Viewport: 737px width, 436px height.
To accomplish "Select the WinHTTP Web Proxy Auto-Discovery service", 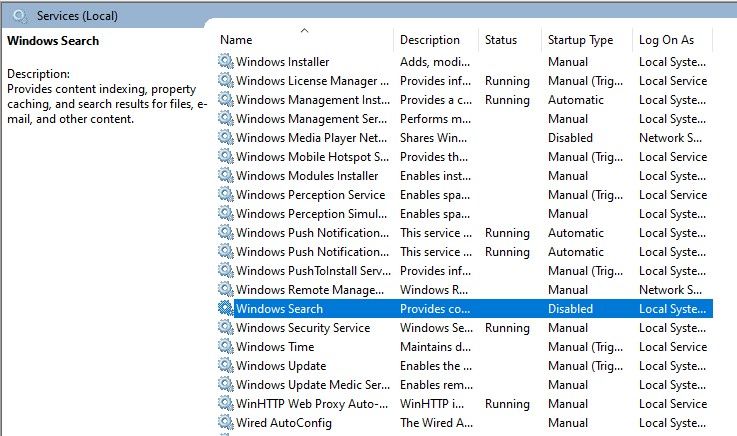I will [312, 404].
